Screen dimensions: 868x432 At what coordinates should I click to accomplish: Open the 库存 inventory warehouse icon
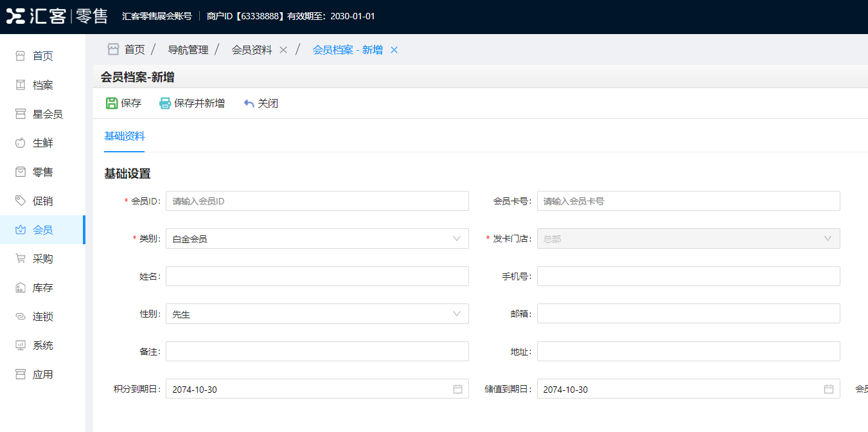pos(21,288)
